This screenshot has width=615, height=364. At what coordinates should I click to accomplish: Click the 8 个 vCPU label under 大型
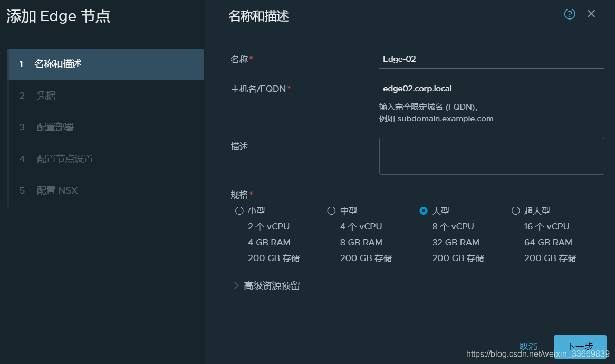pyautogui.click(x=453, y=226)
